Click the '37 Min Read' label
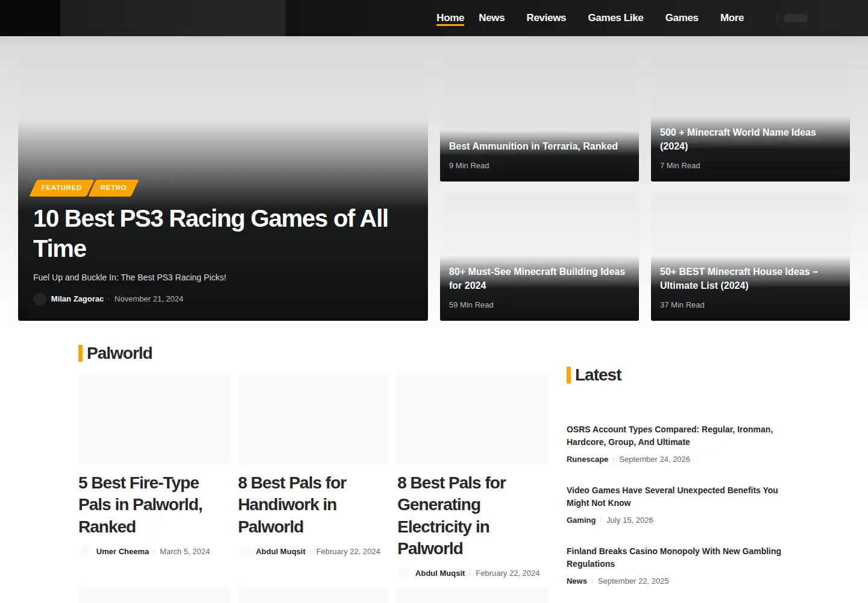Image resolution: width=868 pixels, height=603 pixels. click(x=682, y=305)
